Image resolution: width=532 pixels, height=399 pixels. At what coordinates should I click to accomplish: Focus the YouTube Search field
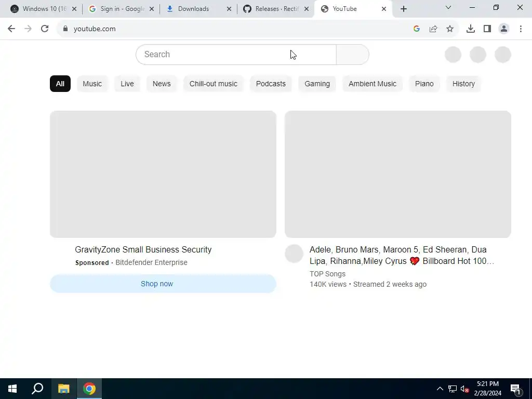(x=236, y=54)
